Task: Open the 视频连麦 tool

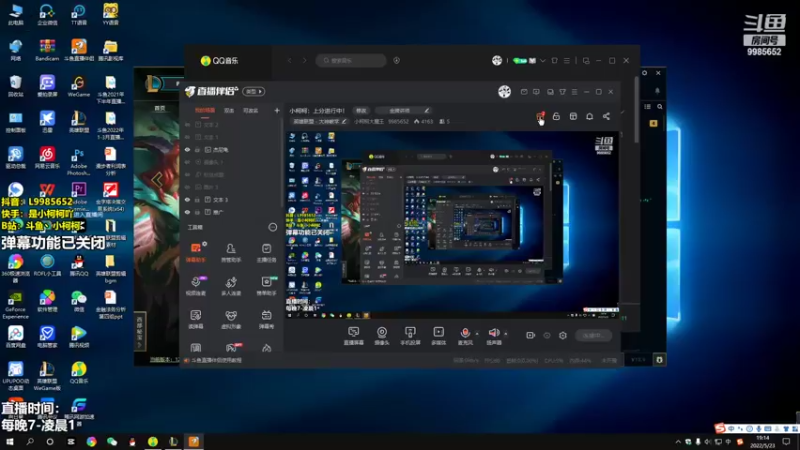Action: [x=195, y=286]
